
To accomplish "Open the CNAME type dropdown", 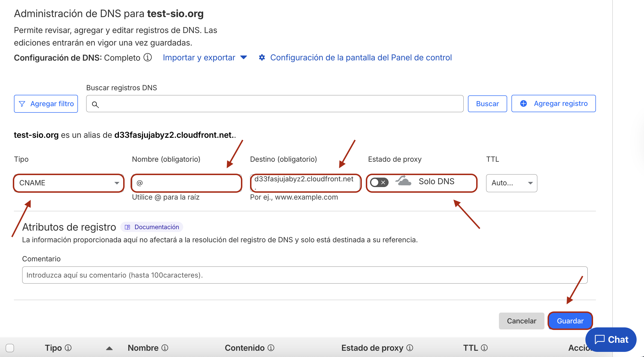I will (x=69, y=183).
